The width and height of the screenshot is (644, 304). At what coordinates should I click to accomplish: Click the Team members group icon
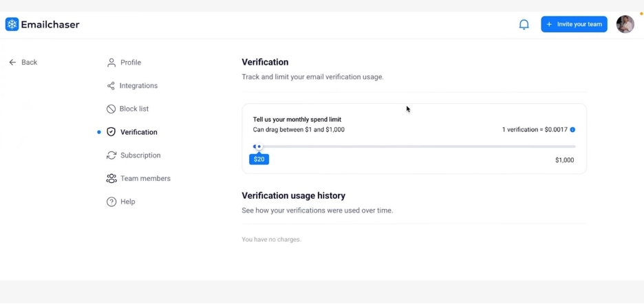tap(111, 179)
